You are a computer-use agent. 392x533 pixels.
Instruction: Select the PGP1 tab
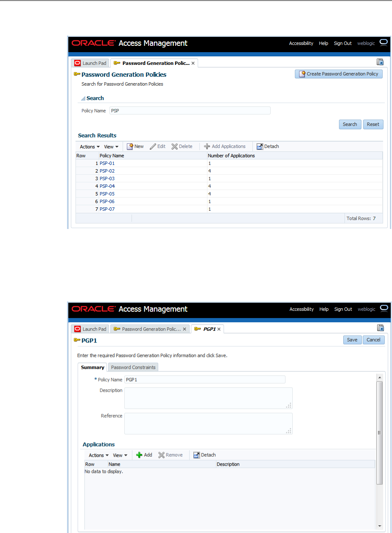click(207, 329)
